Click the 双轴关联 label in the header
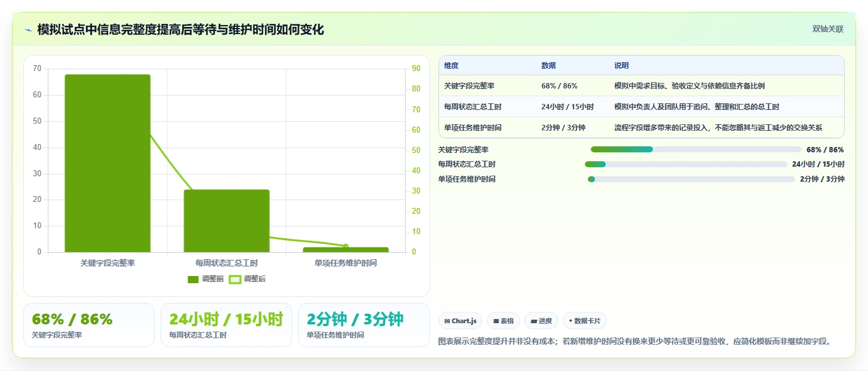868x371 pixels. click(x=827, y=29)
